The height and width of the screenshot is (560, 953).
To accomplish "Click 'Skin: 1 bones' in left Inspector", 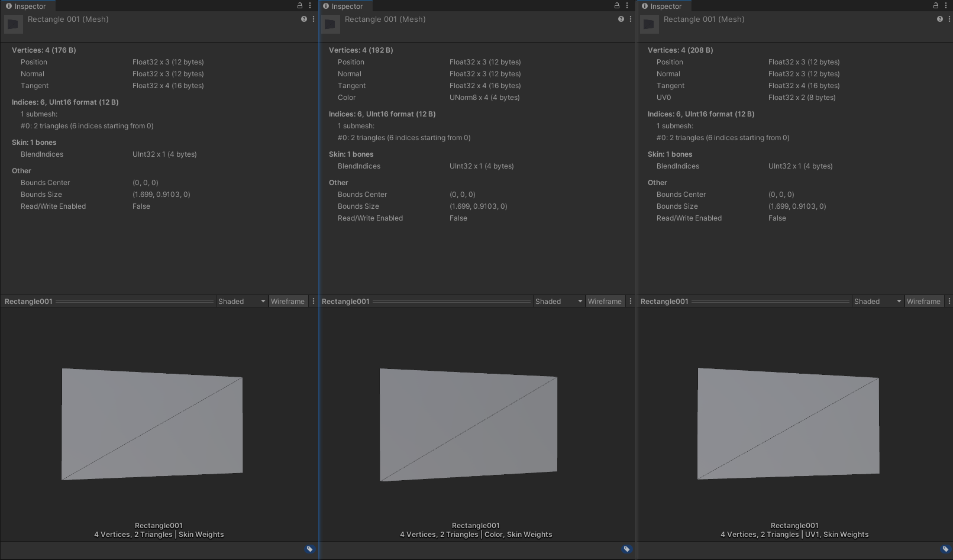I will 34,143.
